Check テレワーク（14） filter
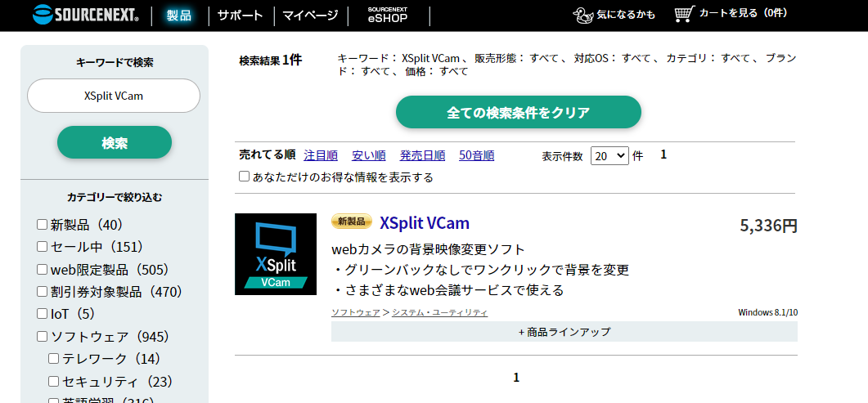The height and width of the screenshot is (403, 868). tap(54, 359)
